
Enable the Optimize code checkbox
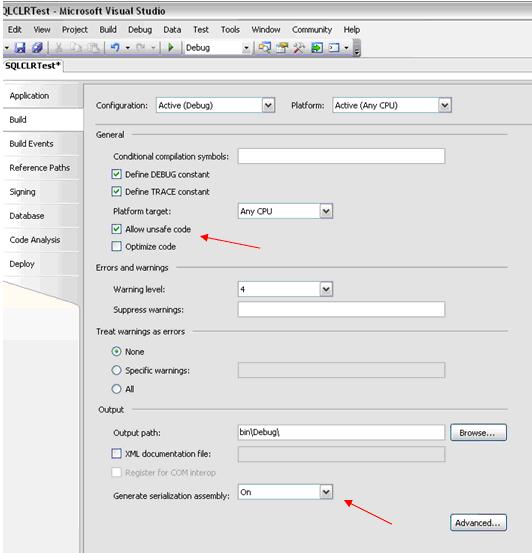[x=116, y=246]
